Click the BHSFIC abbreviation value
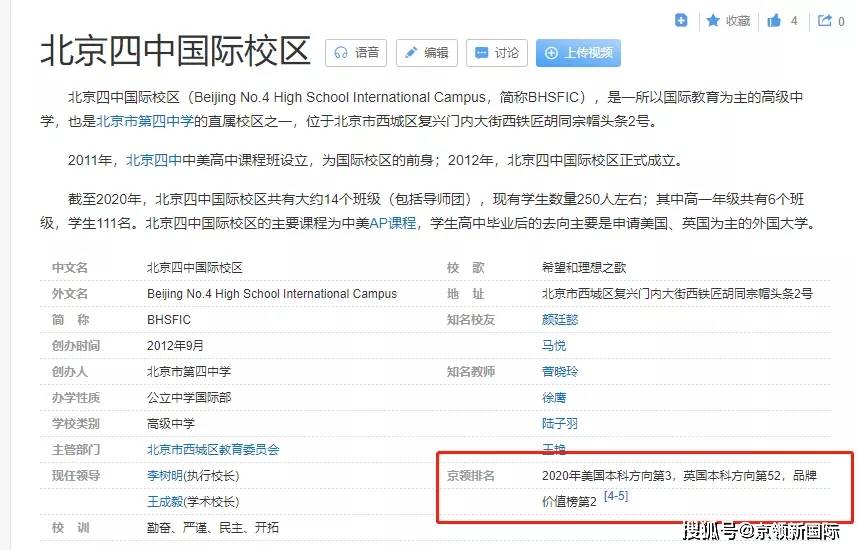Viewport: 858px width, 550px height. point(169,320)
